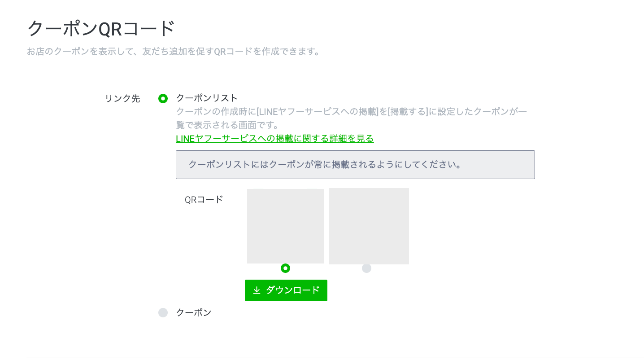Click the クーポンQRコード page heading

(101, 28)
